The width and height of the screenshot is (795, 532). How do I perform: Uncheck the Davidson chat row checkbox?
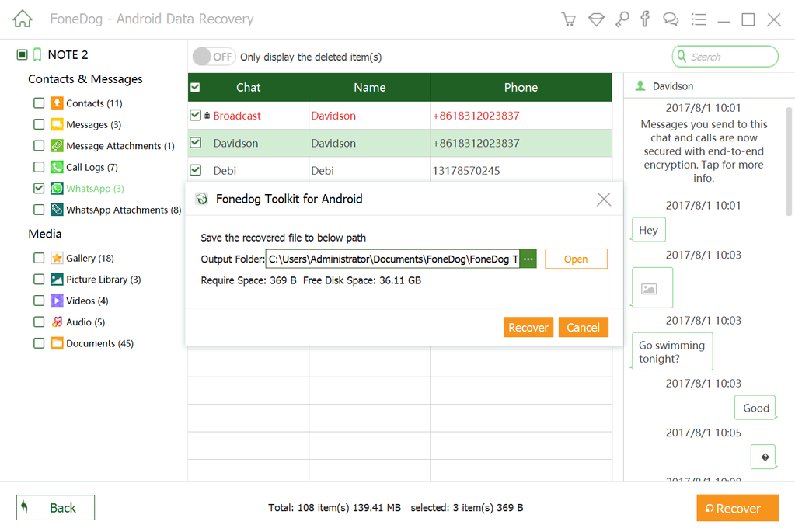pyautogui.click(x=197, y=142)
